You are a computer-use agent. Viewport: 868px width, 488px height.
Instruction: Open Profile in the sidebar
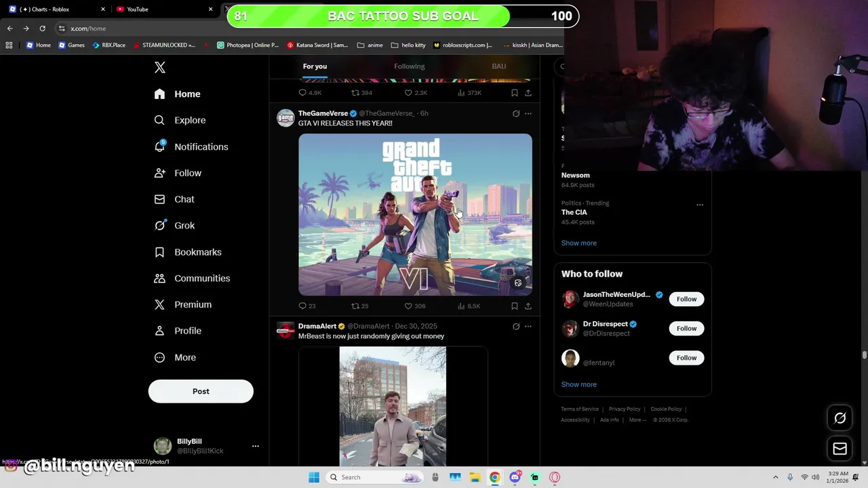pos(178,331)
